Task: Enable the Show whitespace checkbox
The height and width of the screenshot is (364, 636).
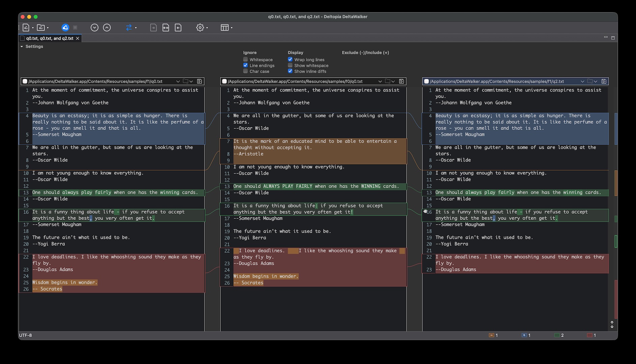Action: point(290,65)
